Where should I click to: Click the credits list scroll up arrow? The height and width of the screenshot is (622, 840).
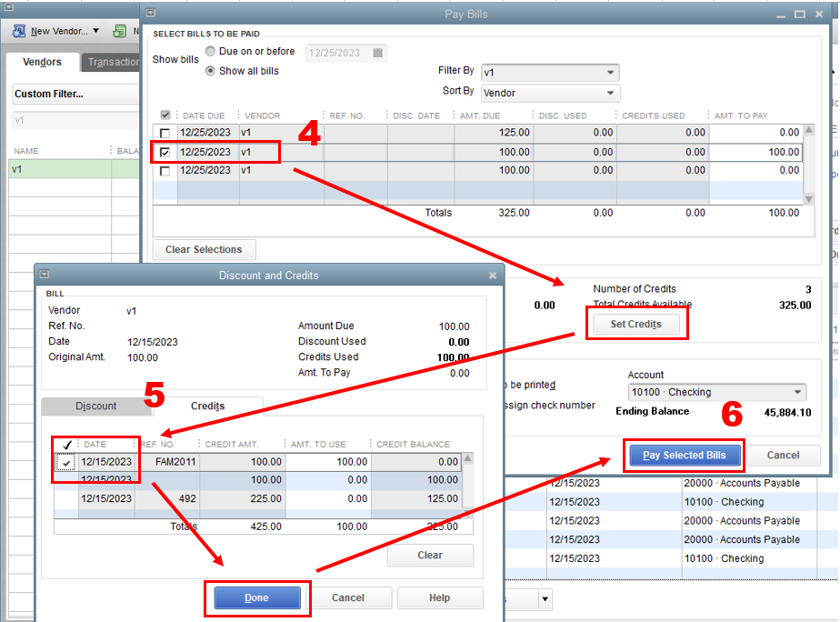point(467,458)
